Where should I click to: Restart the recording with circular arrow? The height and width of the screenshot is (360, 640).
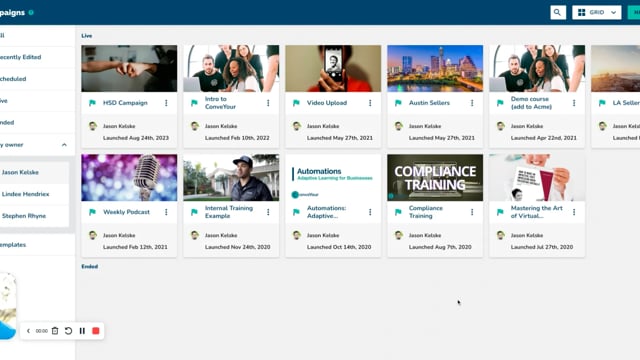(x=69, y=331)
